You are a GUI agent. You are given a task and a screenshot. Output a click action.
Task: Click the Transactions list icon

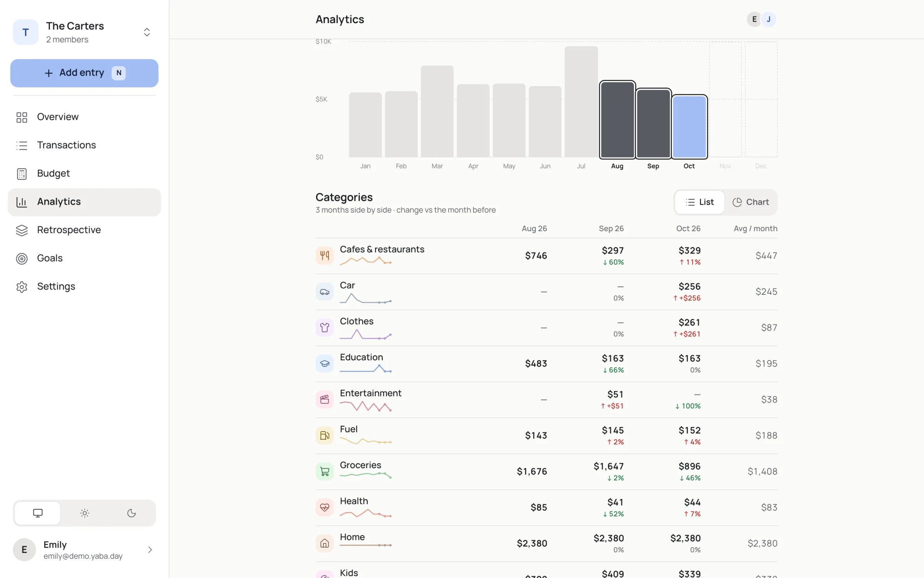pos(22,145)
